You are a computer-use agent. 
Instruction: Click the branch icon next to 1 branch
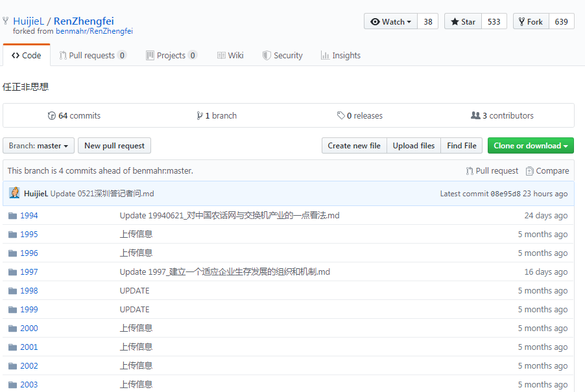coord(200,116)
